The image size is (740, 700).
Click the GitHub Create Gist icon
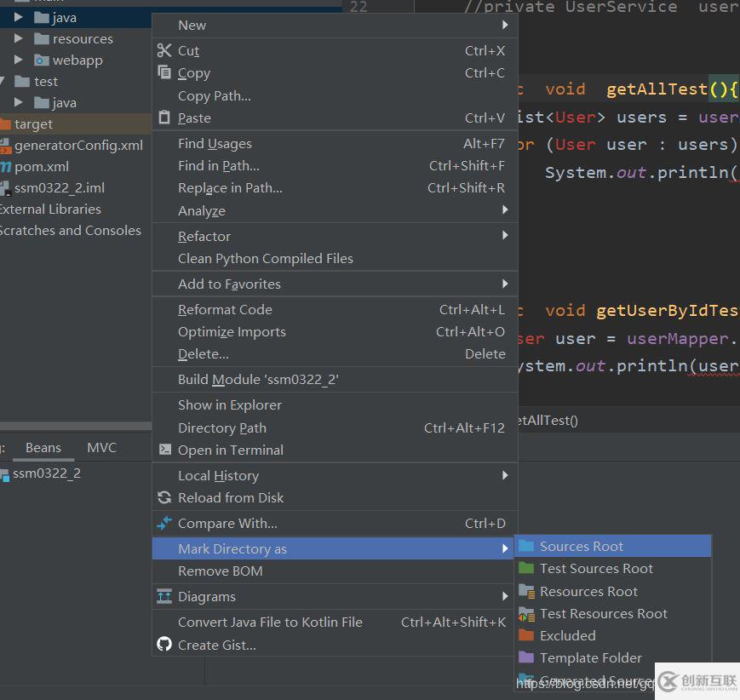(x=164, y=644)
